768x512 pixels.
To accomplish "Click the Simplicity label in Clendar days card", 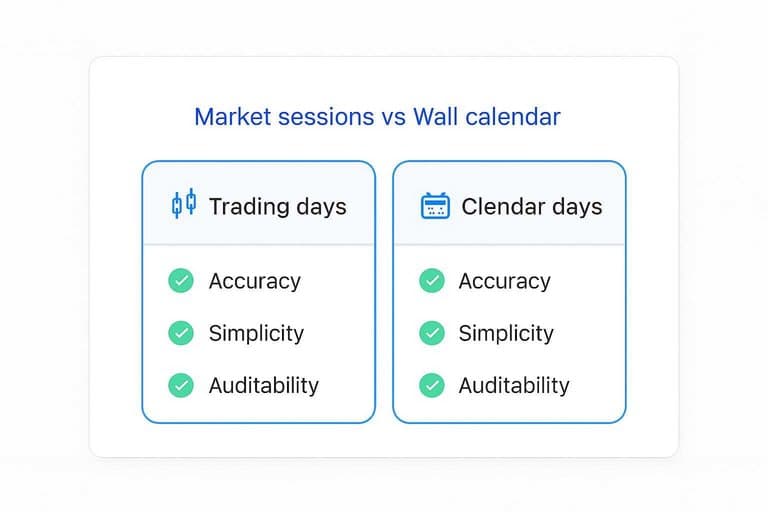I will pos(506,334).
